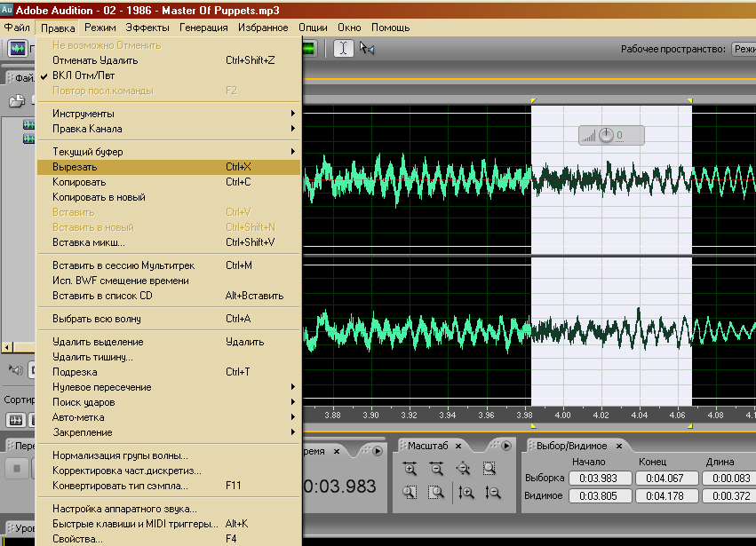The image size is (756, 546).
Task: Expand the Поиск ударов submenu
Action: (x=169, y=402)
